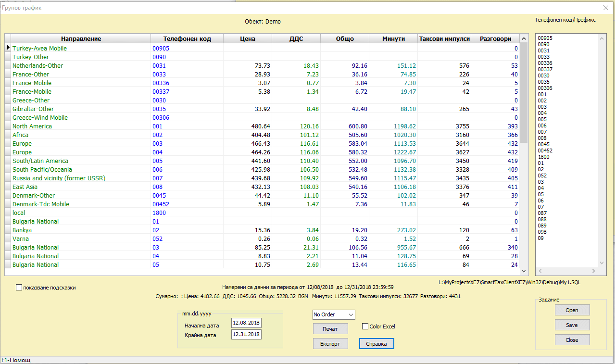Click the Таксови импулси column header
The image size is (615, 364).
pos(444,39)
